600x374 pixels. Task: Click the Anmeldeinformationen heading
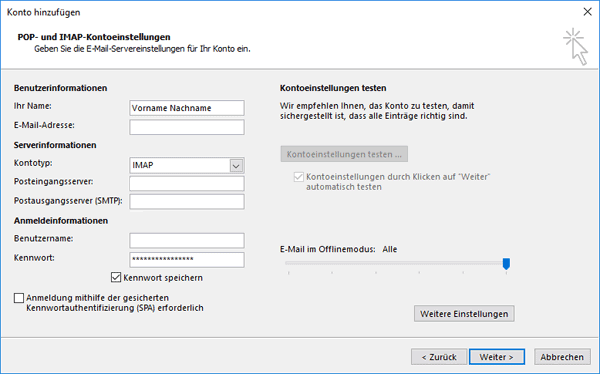61,221
